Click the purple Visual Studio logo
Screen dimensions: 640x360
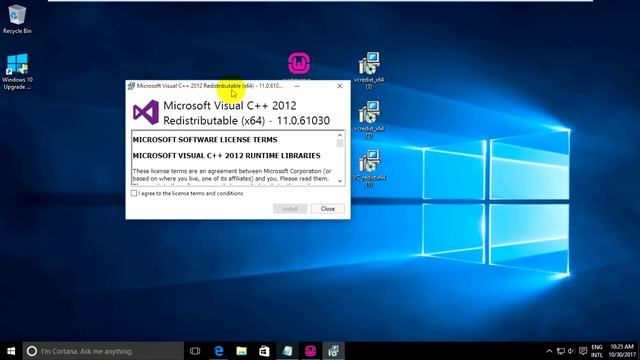[x=146, y=112]
